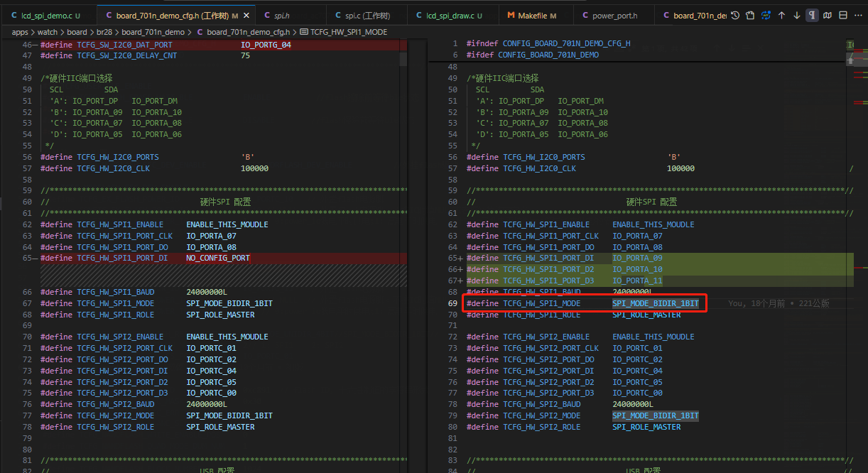Click the blue sync changes icon
The width and height of the screenshot is (868, 473).
point(766,15)
